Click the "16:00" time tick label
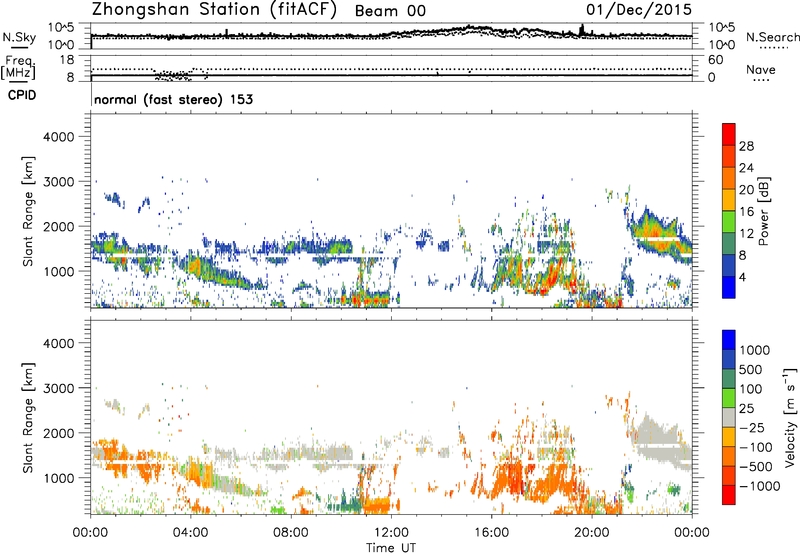 pos(491,533)
